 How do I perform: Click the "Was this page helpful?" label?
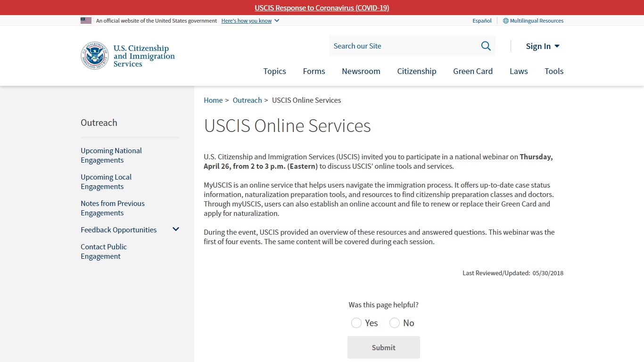tap(383, 305)
